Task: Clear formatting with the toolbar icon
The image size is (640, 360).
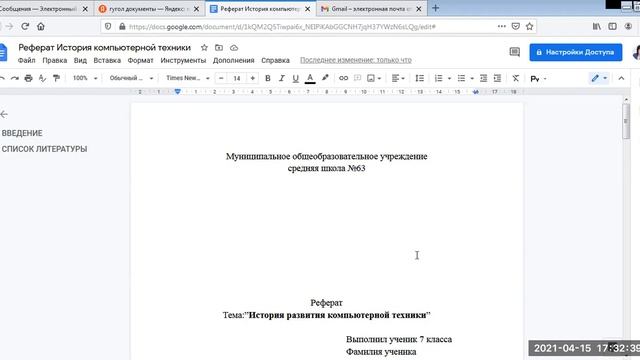Action: coord(516,78)
